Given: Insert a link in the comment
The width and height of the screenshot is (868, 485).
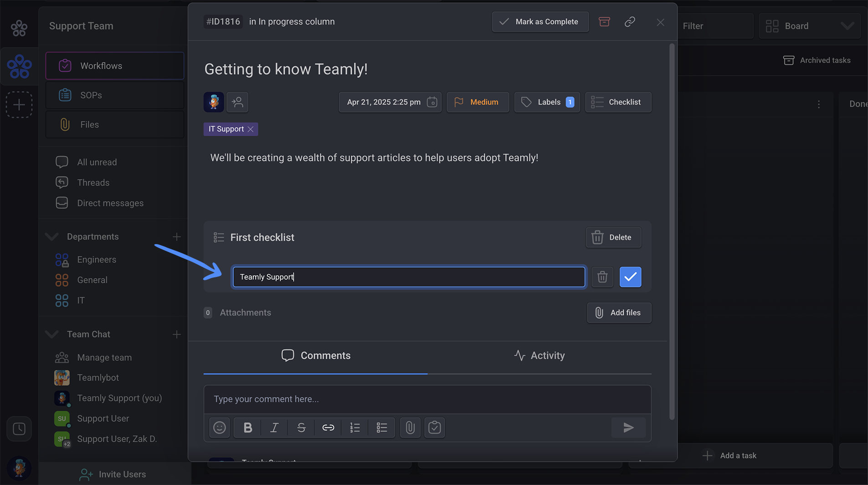Looking at the screenshot, I should tap(328, 428).
